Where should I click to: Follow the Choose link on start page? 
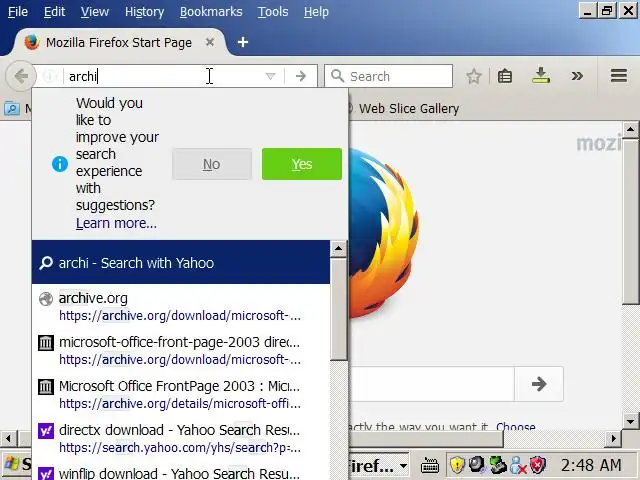pyautogui.click(x=516, y=427)
